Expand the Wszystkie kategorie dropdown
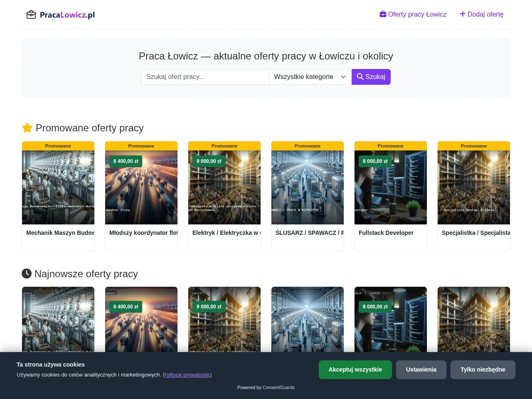The image size is (532, 399). coord(310,77)
